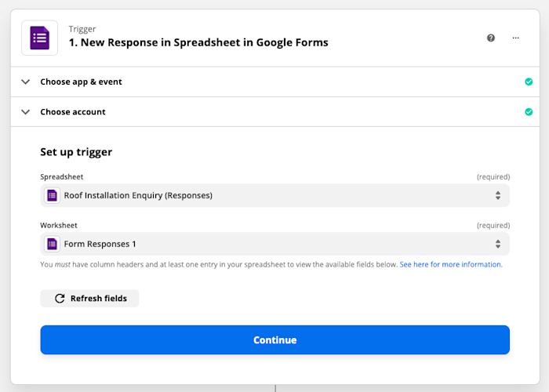Open the help question mark icon
Viewport: 549px width, 392px height.
coord(491,38)
